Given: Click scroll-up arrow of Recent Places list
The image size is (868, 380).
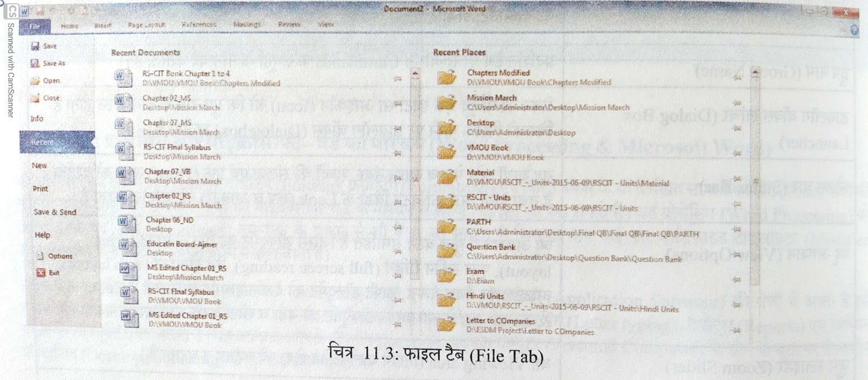Looking at the screenshot, I should pos(755,73).
